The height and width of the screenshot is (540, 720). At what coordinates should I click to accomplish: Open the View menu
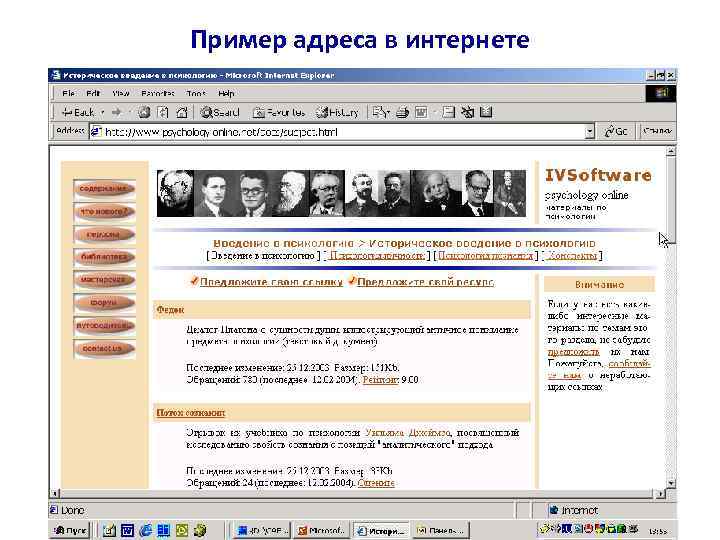coord(121,93)
